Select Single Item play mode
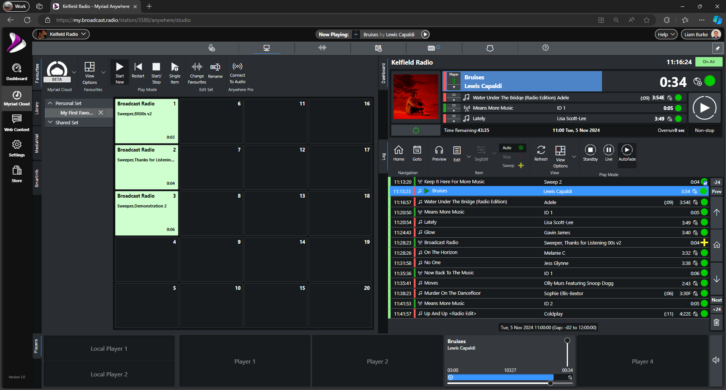726x390 pixels. pyautogui.click(x=175, y=72)
